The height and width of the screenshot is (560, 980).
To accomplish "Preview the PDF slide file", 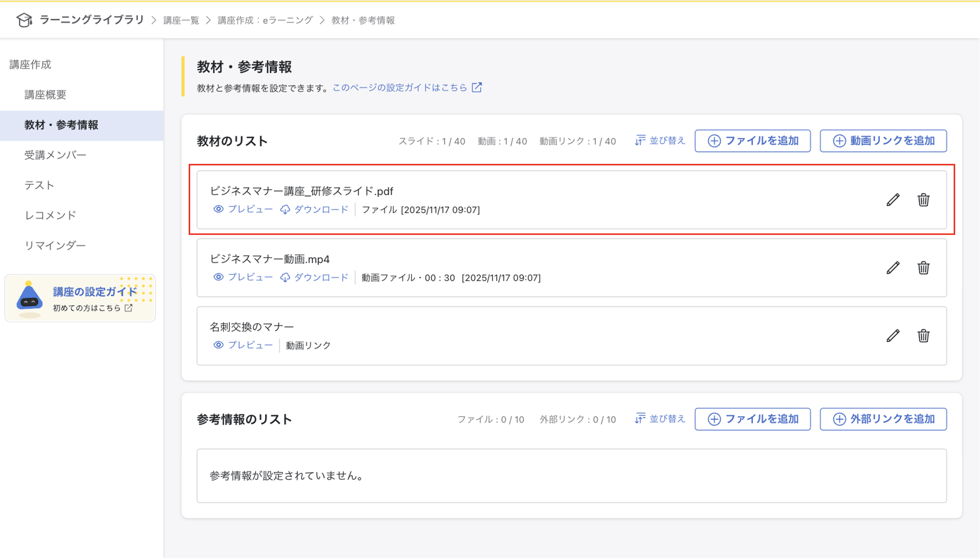I will click(x=243, y=209).
